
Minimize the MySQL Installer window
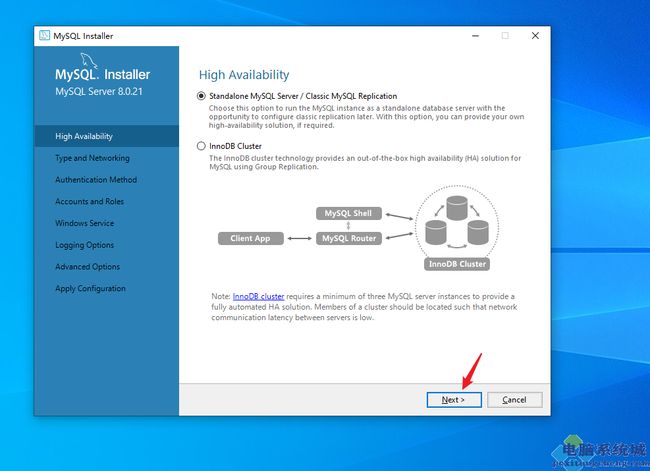click(475, 36)
